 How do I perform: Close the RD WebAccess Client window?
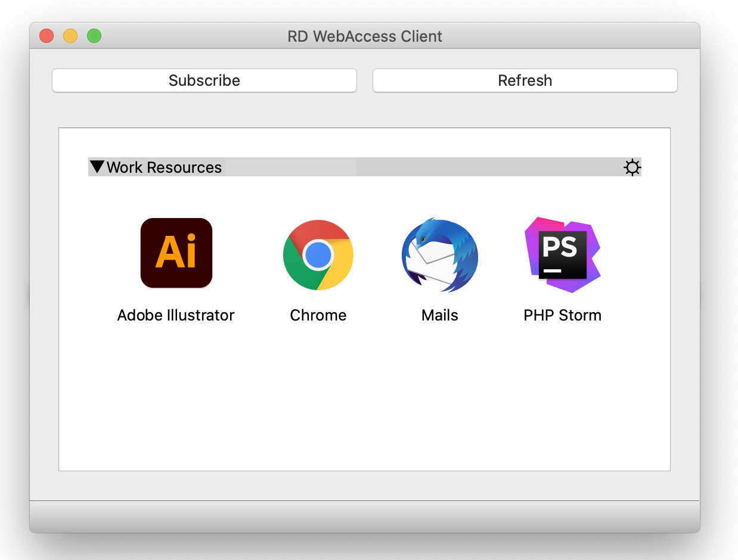[x=46, y=36]
